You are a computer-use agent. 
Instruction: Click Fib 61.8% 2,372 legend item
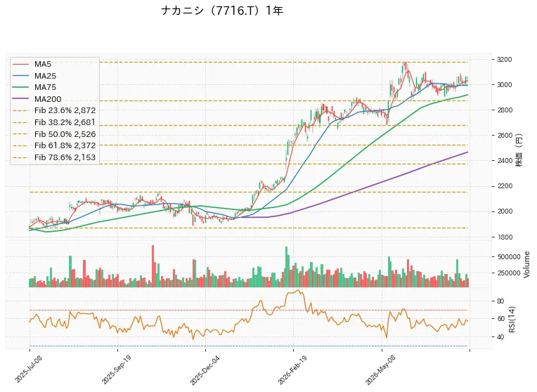[54, 145]
